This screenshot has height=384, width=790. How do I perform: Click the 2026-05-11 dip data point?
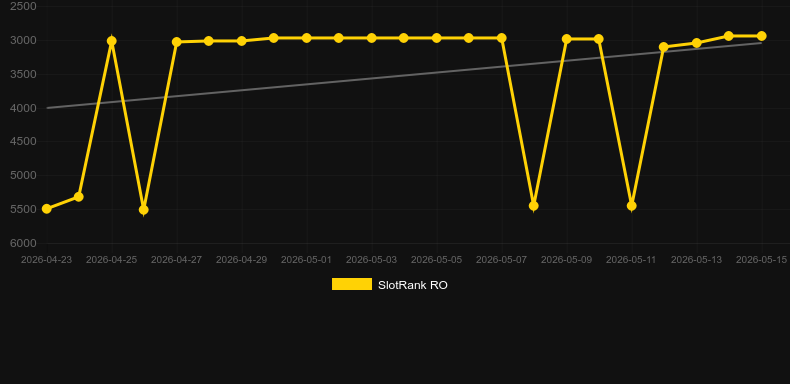(631, 206)
